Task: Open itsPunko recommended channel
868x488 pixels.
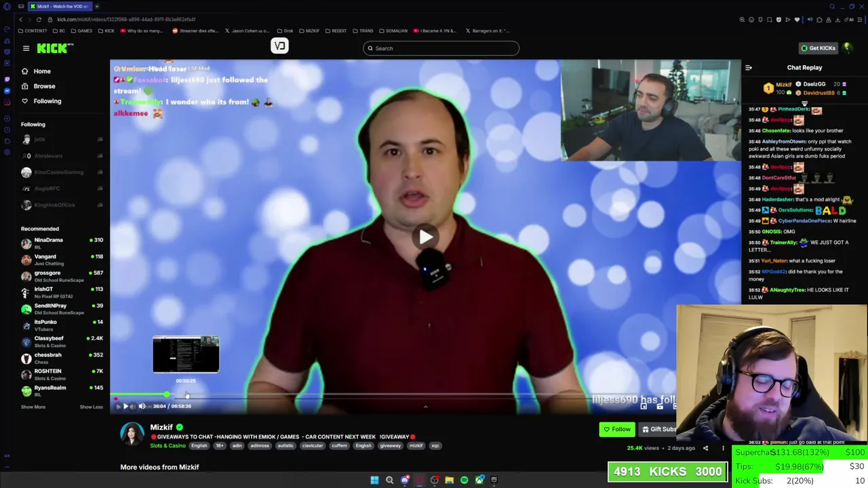Action: (x=62, y=325)
